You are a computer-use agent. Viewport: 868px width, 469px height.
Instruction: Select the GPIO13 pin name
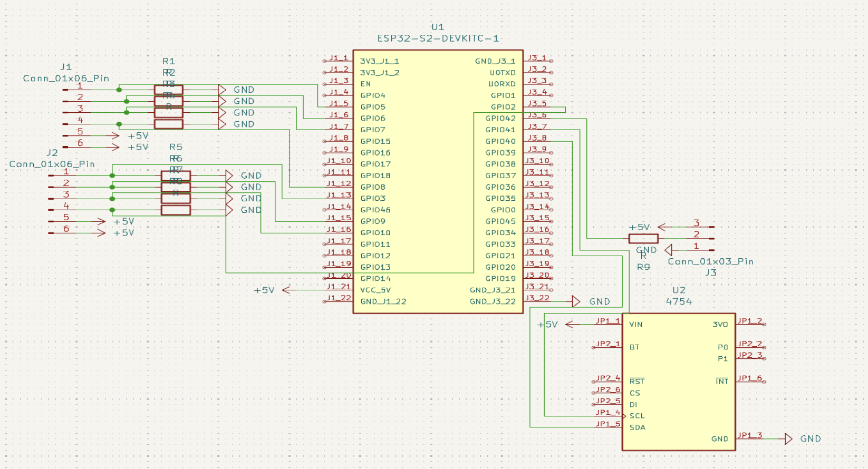[375, 267]
